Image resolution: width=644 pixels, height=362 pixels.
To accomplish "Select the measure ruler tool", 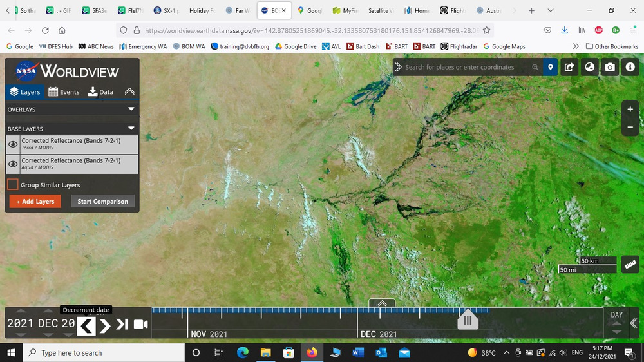I will tap(629, 264).
